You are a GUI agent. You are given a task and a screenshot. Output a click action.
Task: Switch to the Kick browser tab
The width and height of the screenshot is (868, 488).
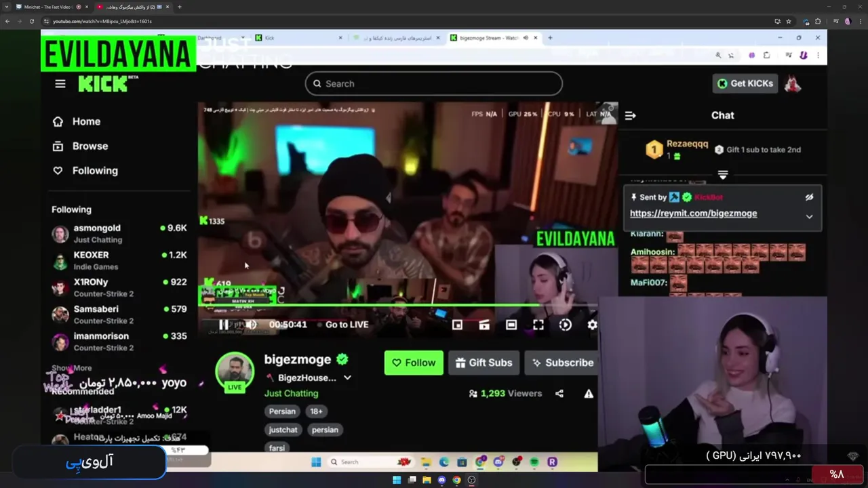tap(298, 38)
